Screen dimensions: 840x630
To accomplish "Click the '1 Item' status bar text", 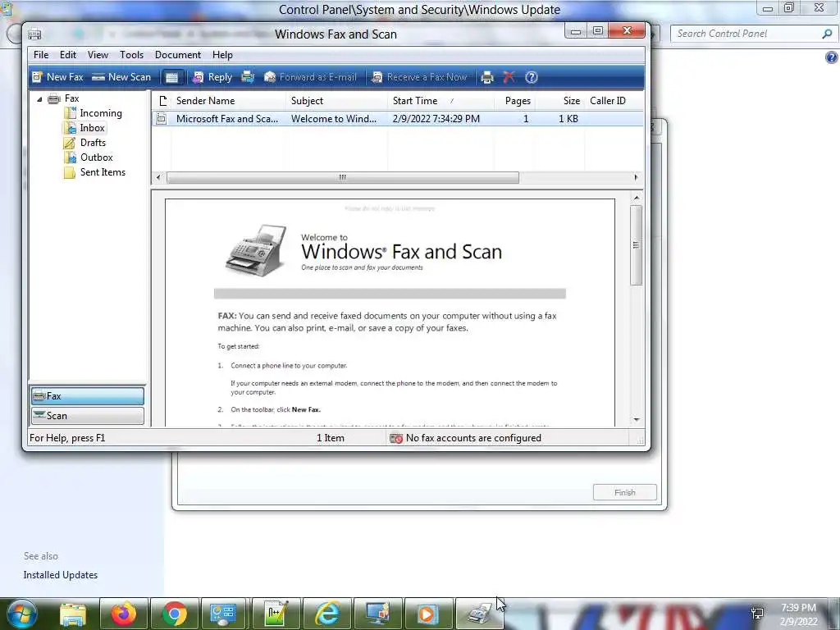I will point(330,438).
